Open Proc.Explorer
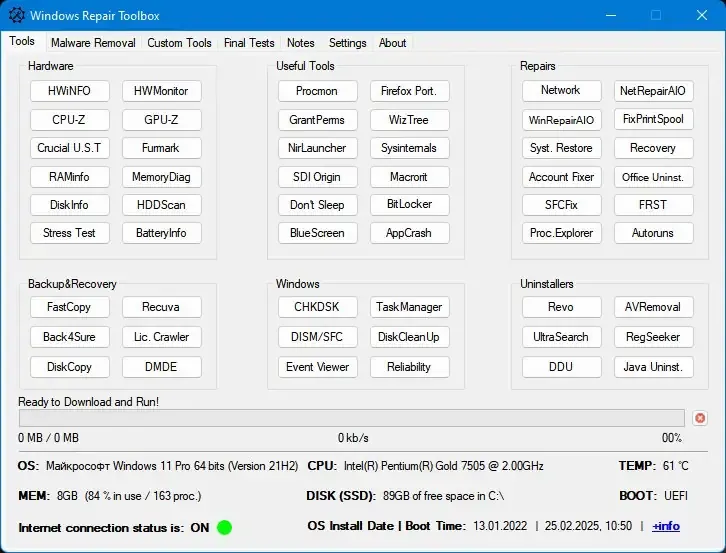Viewport: 726px width, 553px height. pyautogui.click(x=562, y=233)
